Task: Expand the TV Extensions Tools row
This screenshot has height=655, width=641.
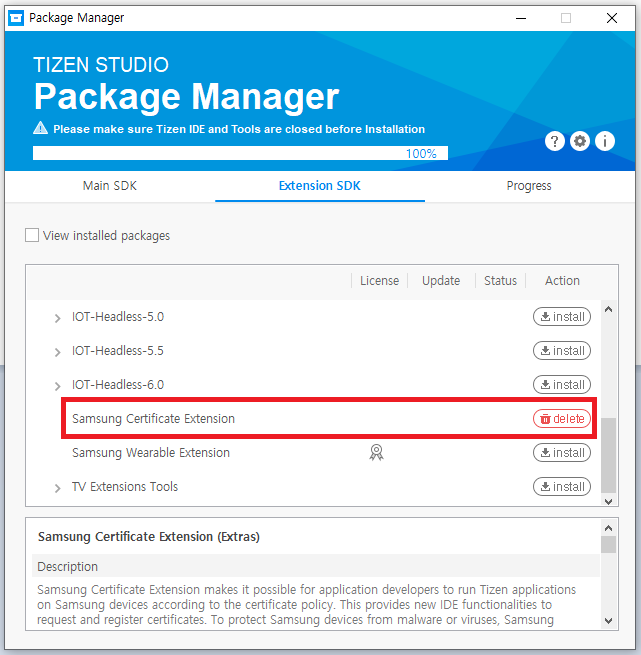Action: [57, 488]
